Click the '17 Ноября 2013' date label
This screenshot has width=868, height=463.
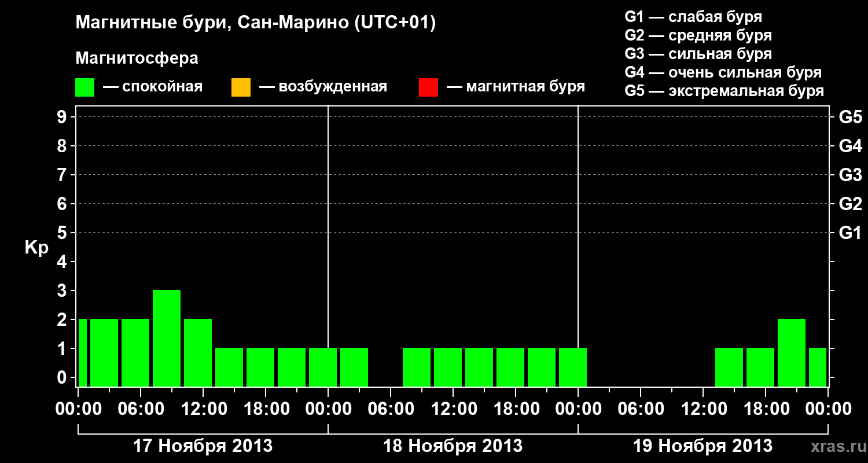point(203,446)
